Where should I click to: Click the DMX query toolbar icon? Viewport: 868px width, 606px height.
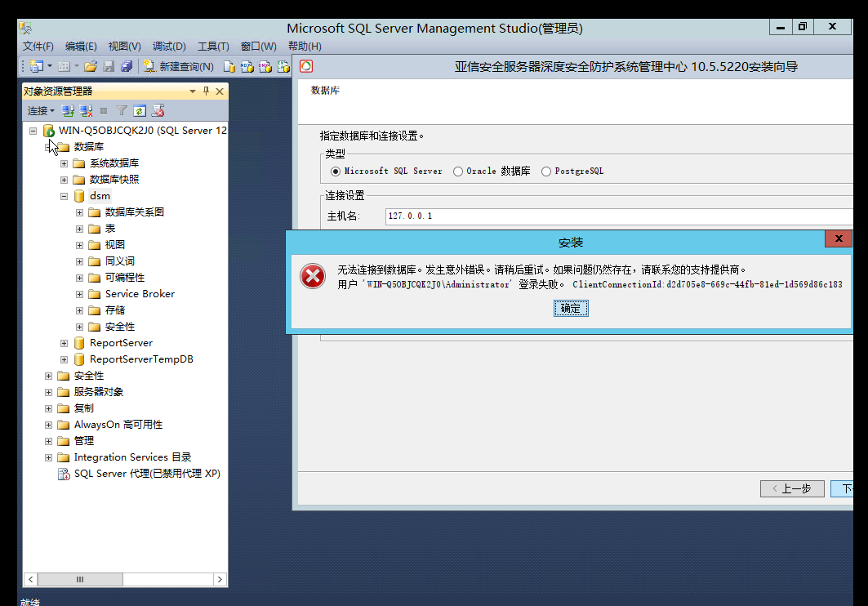coord(265,66)
